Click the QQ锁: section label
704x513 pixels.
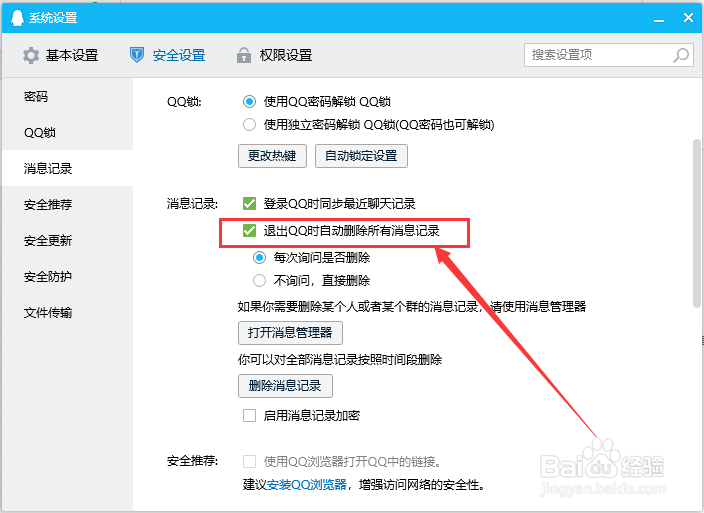[x=184, y=102]
